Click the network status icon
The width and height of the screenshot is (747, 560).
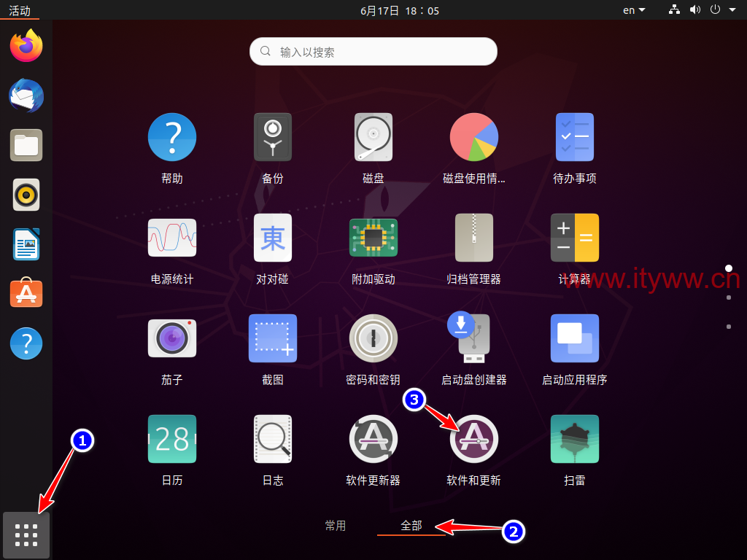click(674, 9)
